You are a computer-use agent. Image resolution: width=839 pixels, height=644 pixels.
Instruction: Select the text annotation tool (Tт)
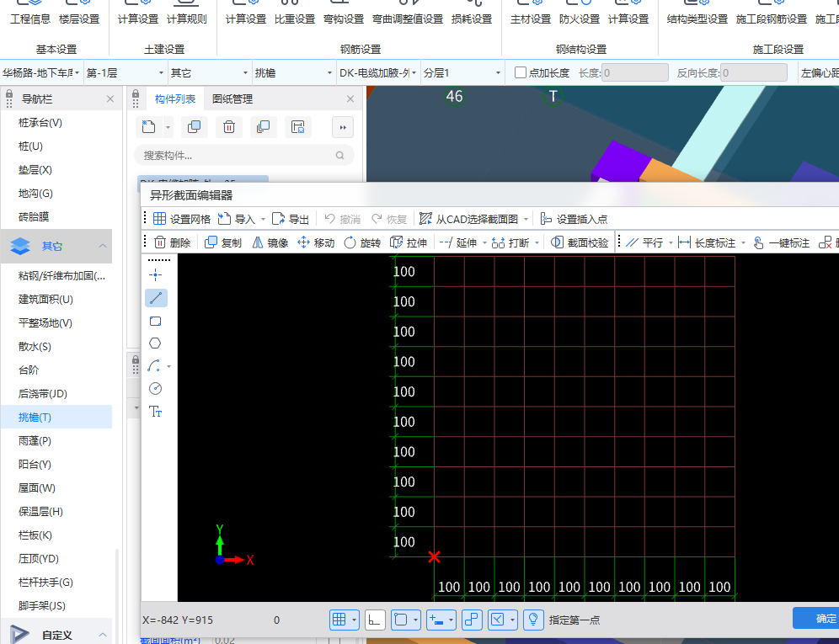[155, 412]
